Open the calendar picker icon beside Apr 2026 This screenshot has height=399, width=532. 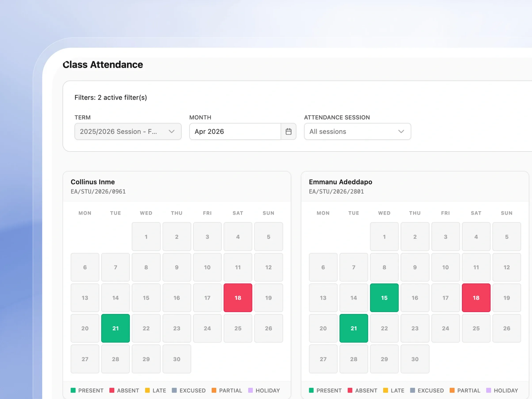point(288,131)
